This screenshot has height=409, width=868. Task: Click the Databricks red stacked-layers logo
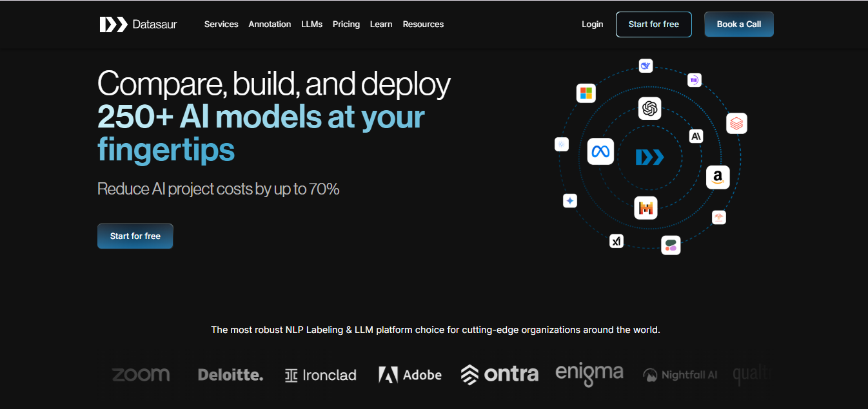click(x=736, y=123)
